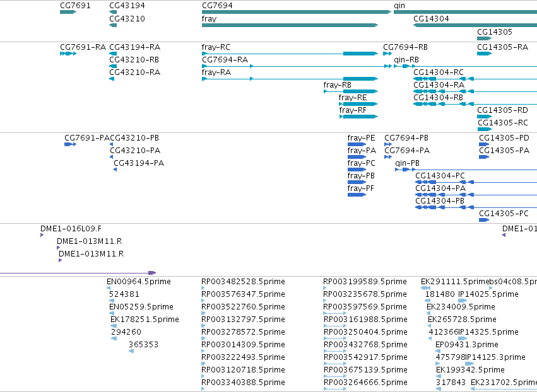
Task: Select the CG14304-RA transcript label
Action: (x=439, y=85)
